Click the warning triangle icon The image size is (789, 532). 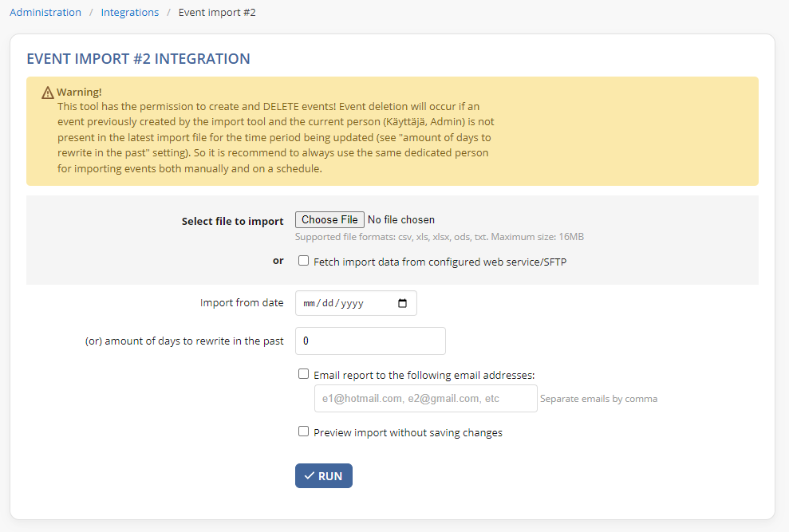48,93
